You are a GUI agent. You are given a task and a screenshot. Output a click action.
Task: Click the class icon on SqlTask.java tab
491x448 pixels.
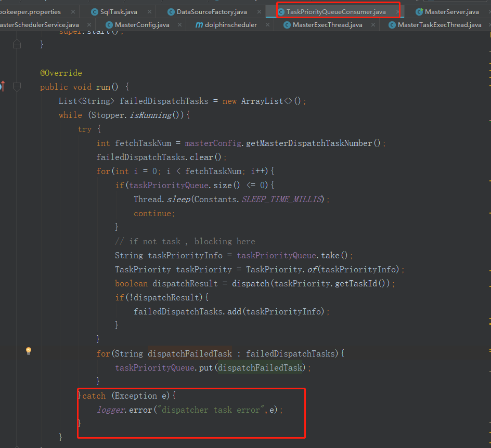click(x=94, y=12)
